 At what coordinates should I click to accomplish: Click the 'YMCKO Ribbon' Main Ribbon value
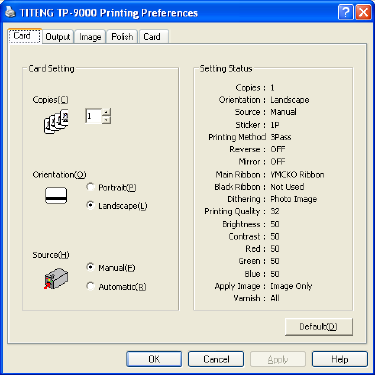297,175
